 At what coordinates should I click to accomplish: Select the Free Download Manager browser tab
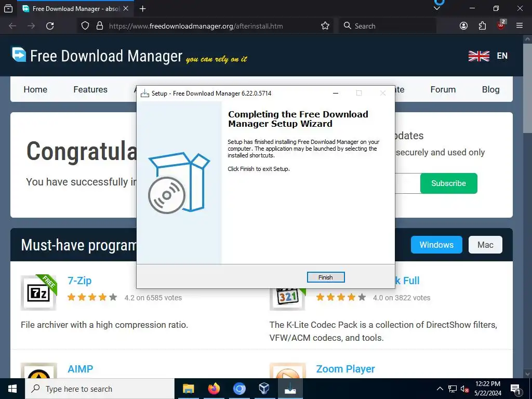coord(75,8)
